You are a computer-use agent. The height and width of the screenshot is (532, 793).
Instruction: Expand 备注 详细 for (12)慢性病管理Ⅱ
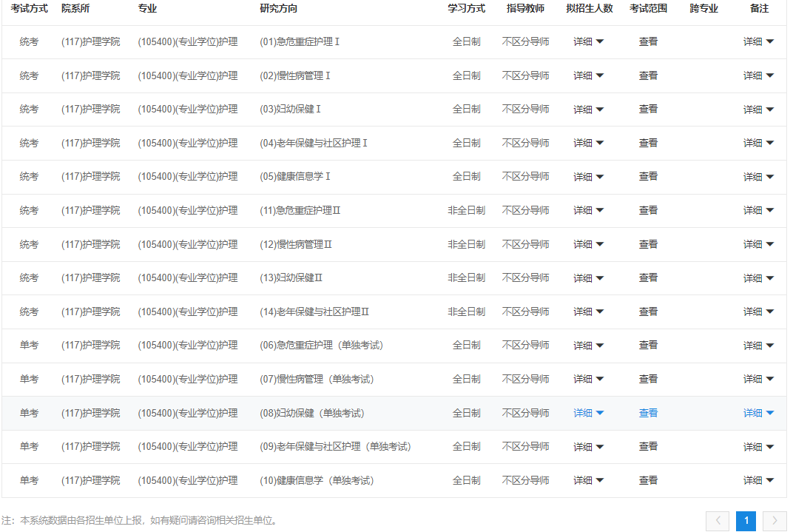tap(758, 244)
